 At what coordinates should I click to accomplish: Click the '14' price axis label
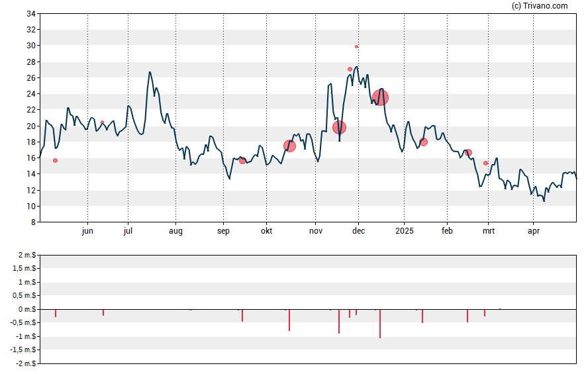pos(31,174)
